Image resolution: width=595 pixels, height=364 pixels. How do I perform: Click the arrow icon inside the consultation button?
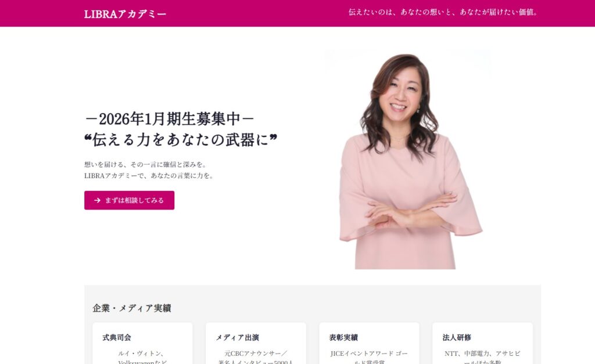point(98,200)
